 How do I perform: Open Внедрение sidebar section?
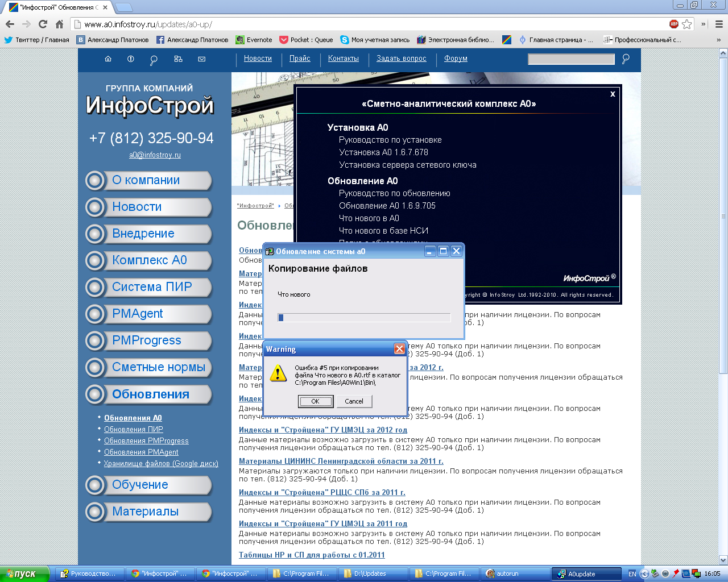149,234
